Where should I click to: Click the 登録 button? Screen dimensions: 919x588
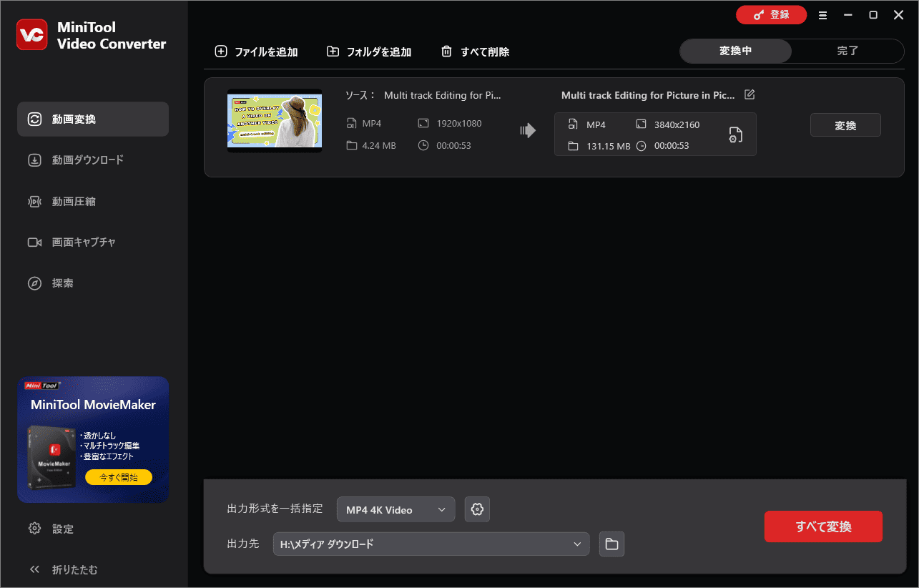(x=771, y=15)
